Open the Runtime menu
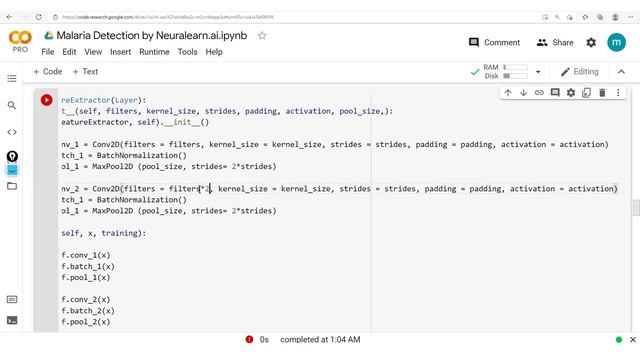The width and height of the screenshot is (640, 360). 154,52
